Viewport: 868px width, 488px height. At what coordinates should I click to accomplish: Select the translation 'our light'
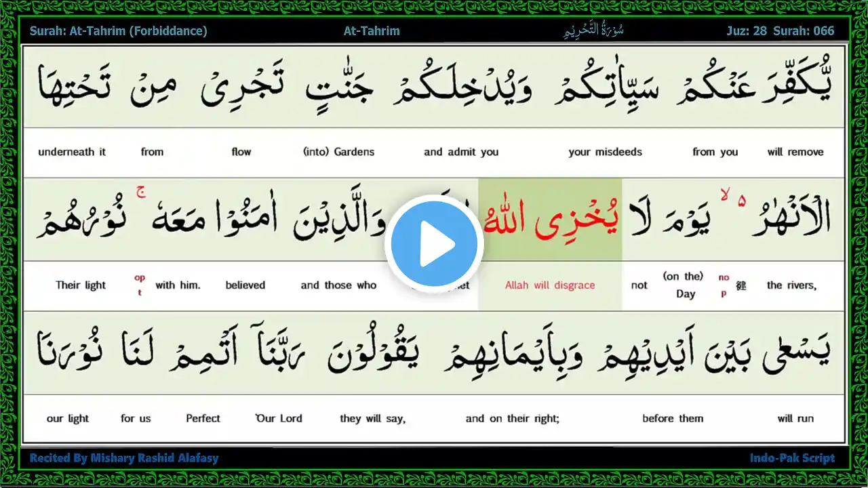[x=68, y=418]
